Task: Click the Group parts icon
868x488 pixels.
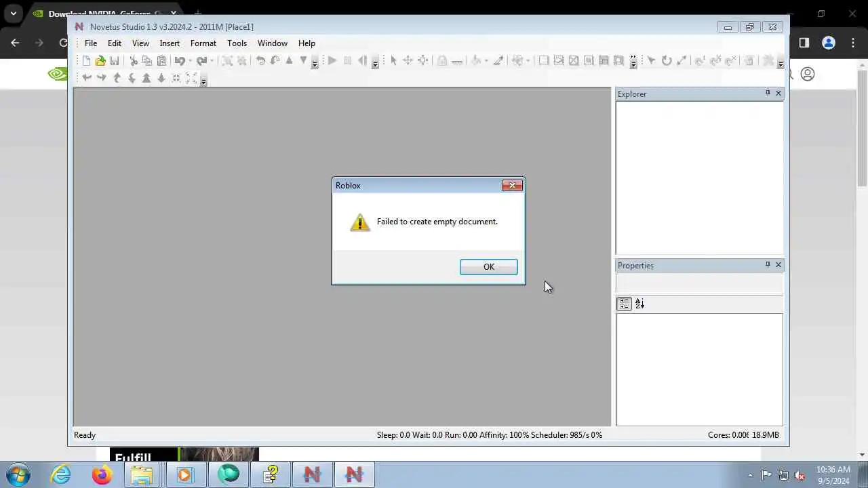Action: click(227, 61)
